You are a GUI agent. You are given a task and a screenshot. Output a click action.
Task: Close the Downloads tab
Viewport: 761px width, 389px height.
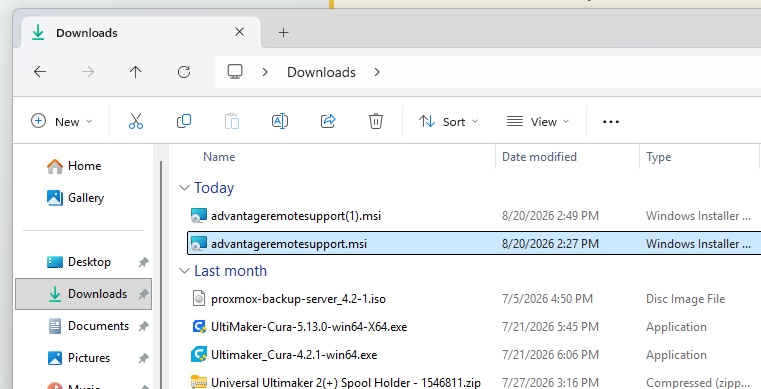(239, 32)
